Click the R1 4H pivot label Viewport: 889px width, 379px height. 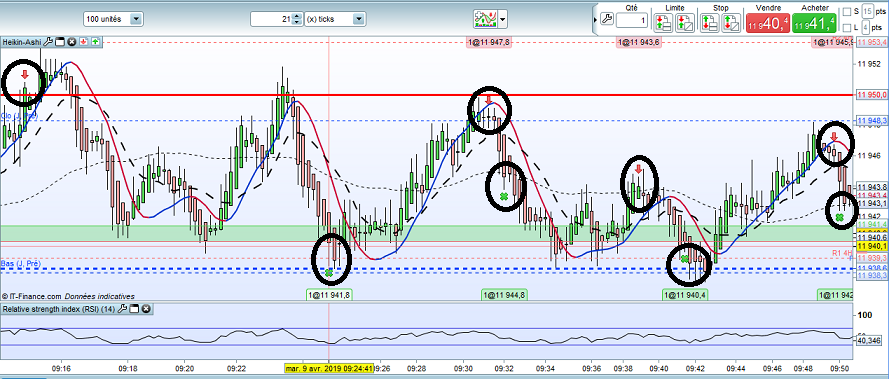843,252
